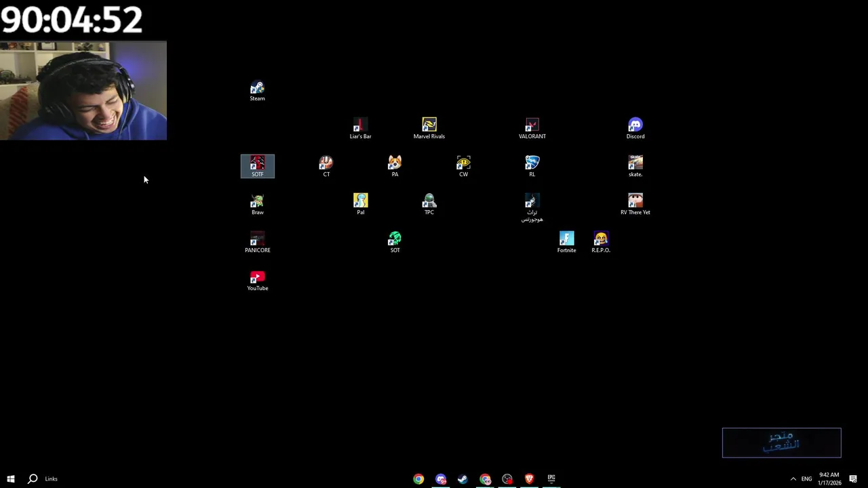Viewport: 868px width, 488px height.
Task: Open Brave browser from taskbar
Action: tap(529, 479)
